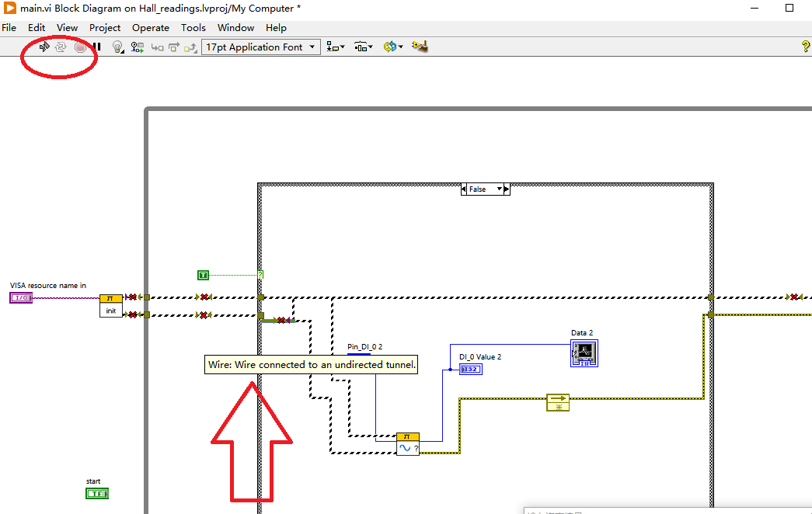Select the DI_0 Value 2 I32 indicator
The width and height of the screenshot is (812, 514).
pyautogui.click(x=471, y=370)
